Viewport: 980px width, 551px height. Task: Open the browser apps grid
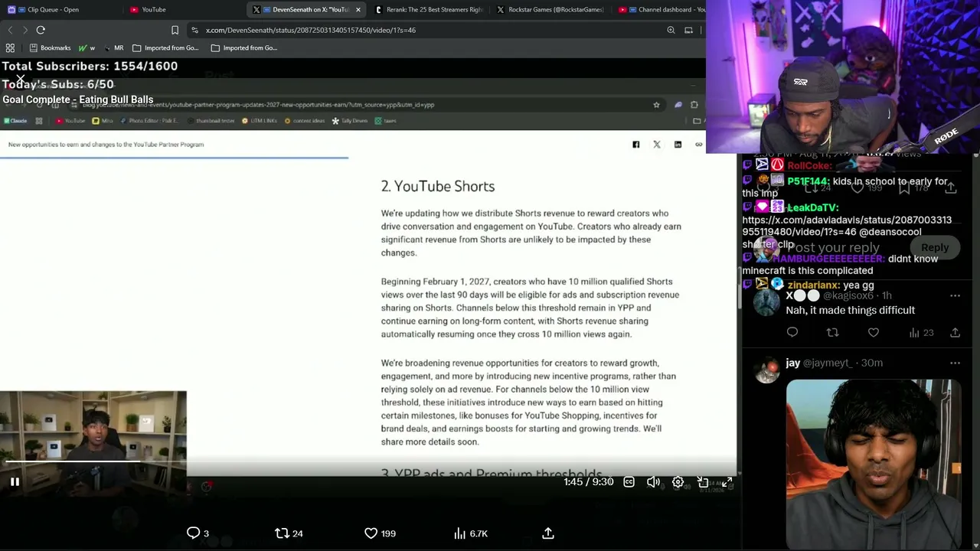point(10,47)
